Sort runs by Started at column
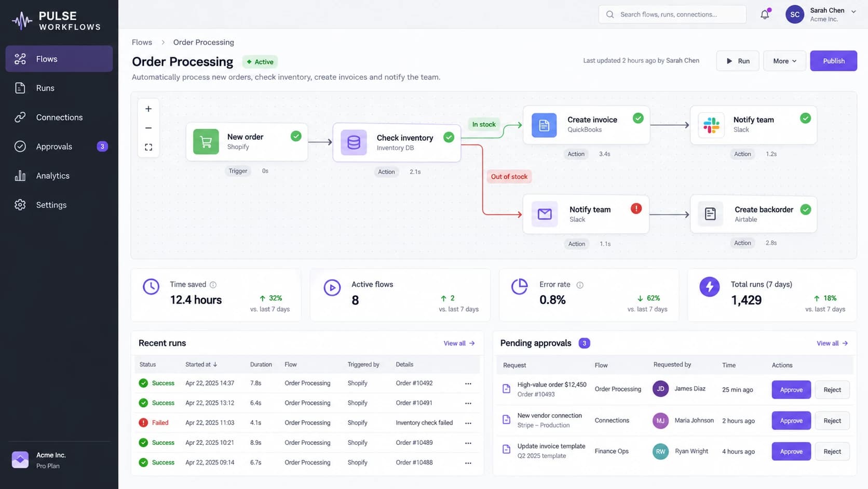868x489 pixels. [201, 365]
